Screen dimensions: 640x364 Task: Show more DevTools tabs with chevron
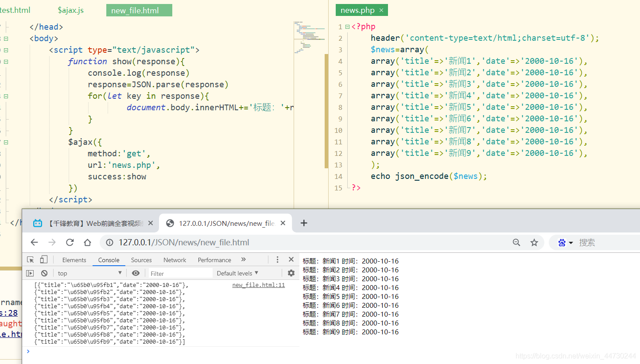point(243,259)
